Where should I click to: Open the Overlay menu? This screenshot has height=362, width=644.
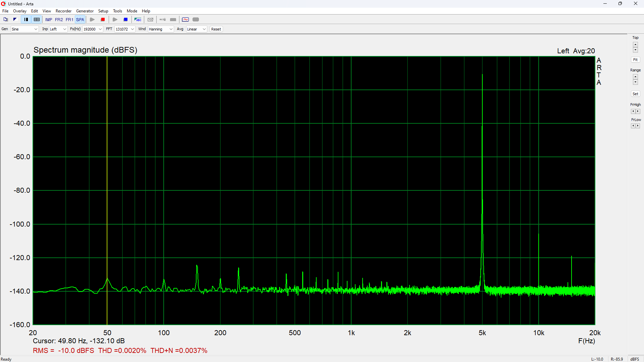point(20,11)
